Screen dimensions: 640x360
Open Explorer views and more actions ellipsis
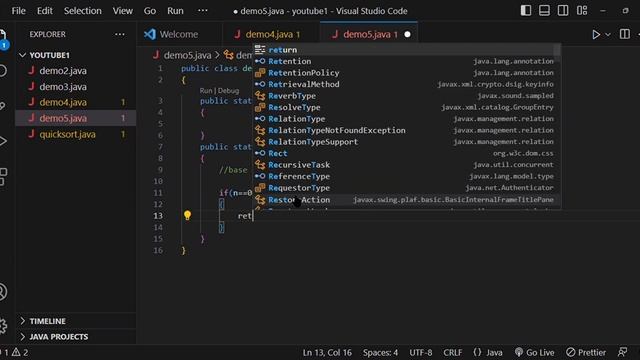tap(120, 34)
